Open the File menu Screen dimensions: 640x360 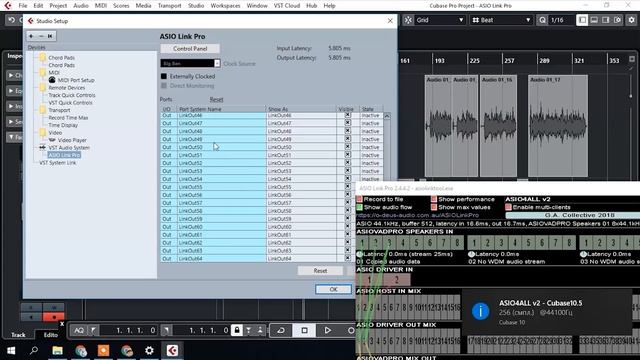tap(23, 6)
